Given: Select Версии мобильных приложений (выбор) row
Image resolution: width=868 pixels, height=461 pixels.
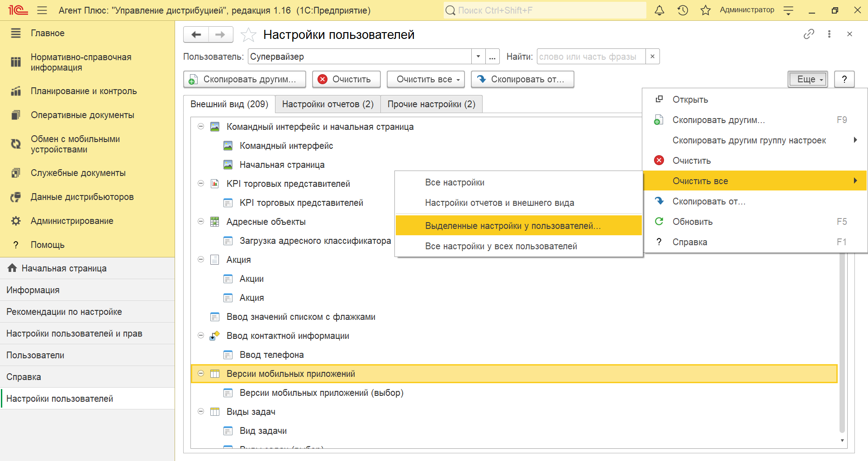Looking at the screenshot, I should coord(514,393).
